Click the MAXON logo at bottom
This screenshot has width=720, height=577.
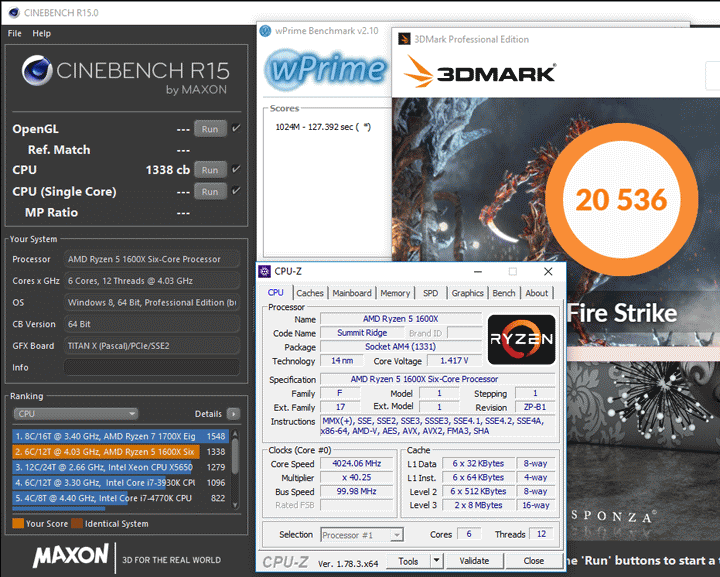[70, 556]
